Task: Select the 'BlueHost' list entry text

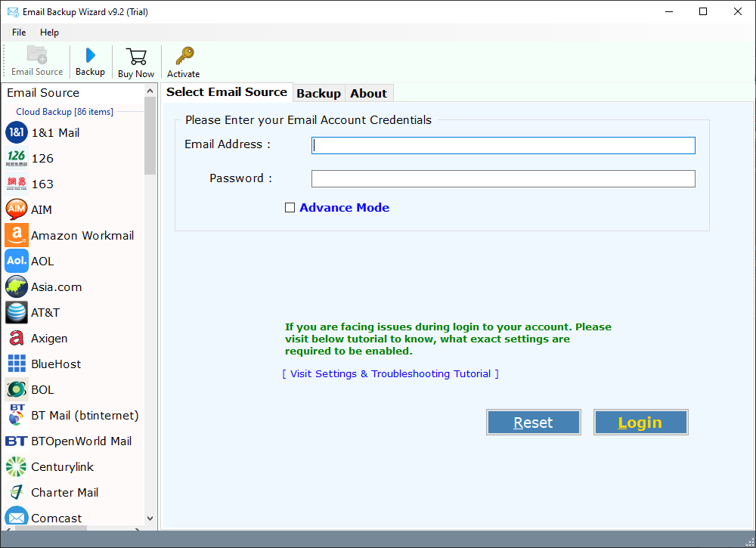Action: pos(56,364)
